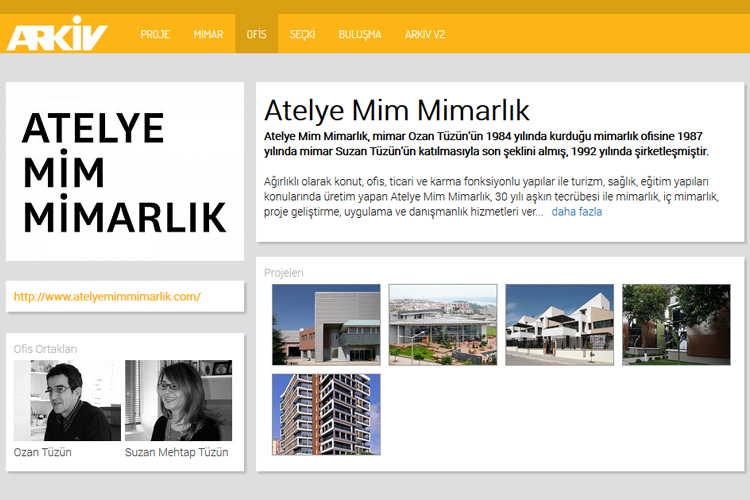Click the Atelye Mim Mimarlık page heading
Image resolution: width=750 pixels, height=500 pixels.
coord(397,109)
